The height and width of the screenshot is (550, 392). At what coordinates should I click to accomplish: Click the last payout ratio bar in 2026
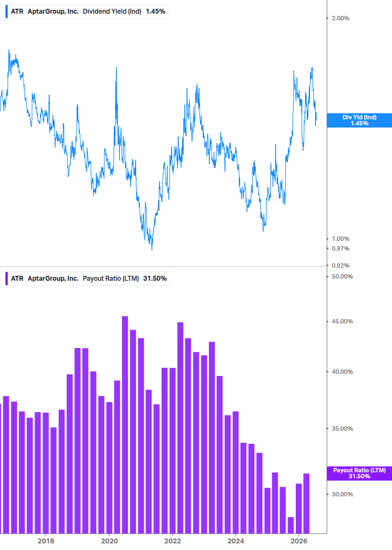tap(306, 503)
